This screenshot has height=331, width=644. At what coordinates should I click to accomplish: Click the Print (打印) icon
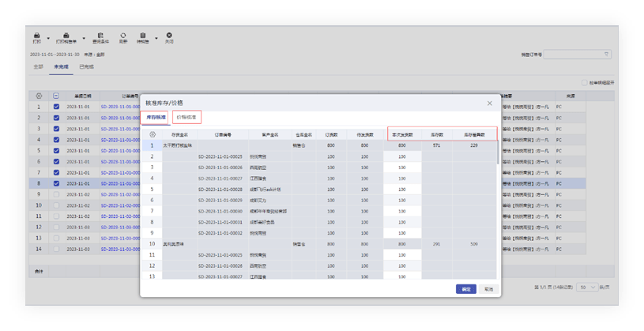point(37,36)
